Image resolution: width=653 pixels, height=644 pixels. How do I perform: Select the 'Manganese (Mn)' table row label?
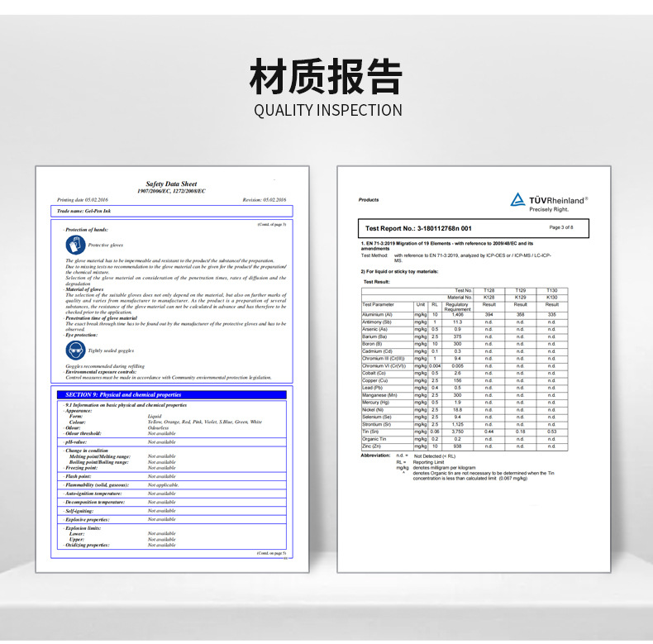379,395
